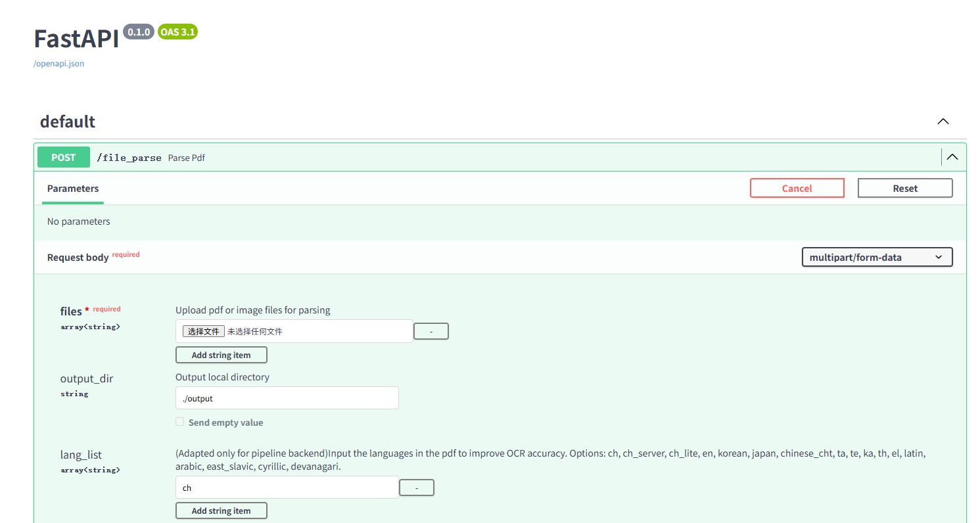Click the lang_list input containing ch
The width and height of the screenshot is (980, 523).
[287, 488]
